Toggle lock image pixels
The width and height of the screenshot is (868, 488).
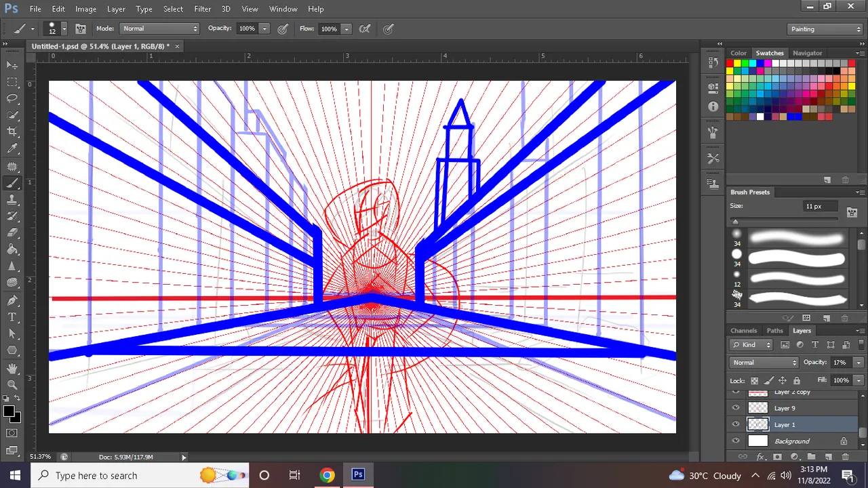tap(768, 380)
